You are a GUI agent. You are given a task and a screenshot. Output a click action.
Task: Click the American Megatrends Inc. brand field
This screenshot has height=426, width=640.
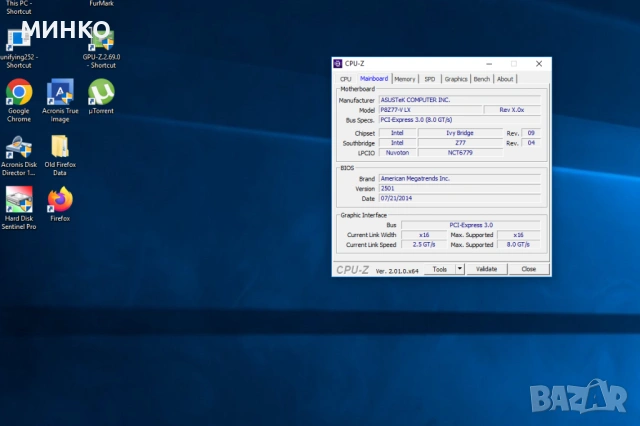[x=460, y=179]
